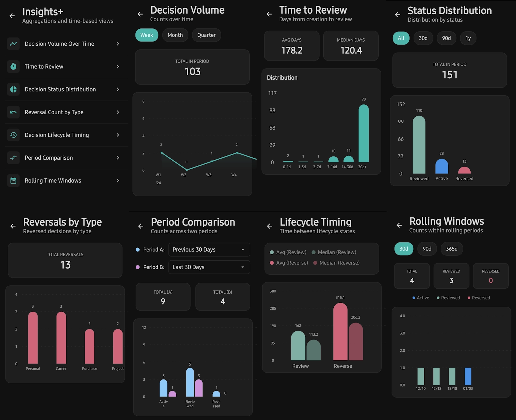Go back from the Period Comparison screen
Image resolution: width=516 pixels, height=420 pixels.
click(x=141, y=226)
